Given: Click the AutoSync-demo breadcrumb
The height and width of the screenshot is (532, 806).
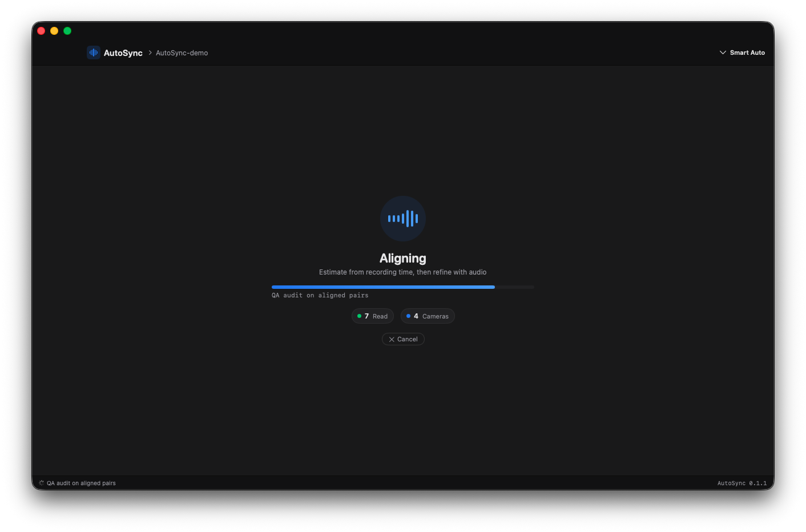Looking at the screenshot, I should (182, 53).
